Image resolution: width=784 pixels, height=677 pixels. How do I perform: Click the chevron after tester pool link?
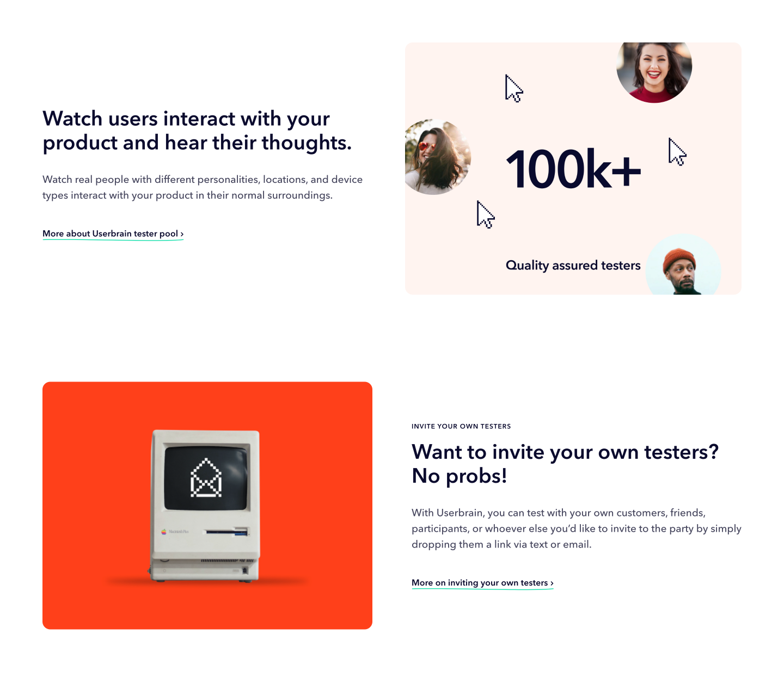click(182, 234)
